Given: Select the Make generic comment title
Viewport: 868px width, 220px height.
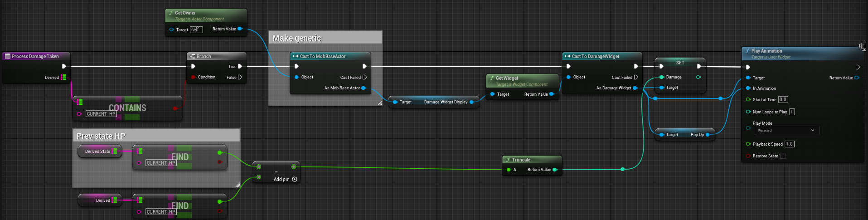Looking at the screenshot, I should tap(296, 38).
